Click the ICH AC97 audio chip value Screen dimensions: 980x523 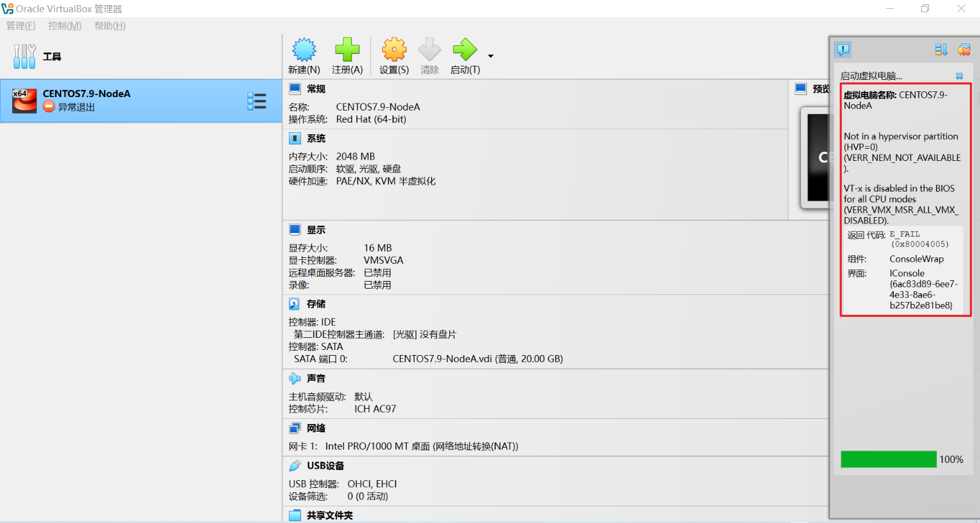375,409
